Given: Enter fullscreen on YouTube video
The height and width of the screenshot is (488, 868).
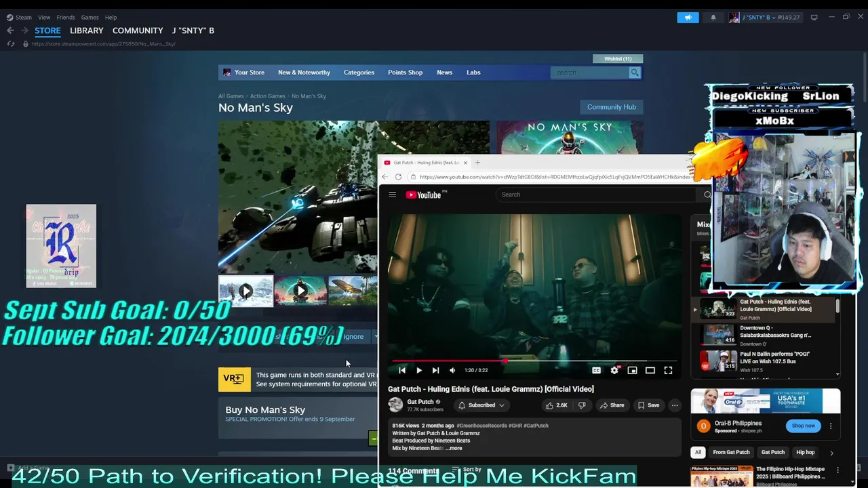Looking at the screenshot, I should pyautogui.click(x=668, y=370).
